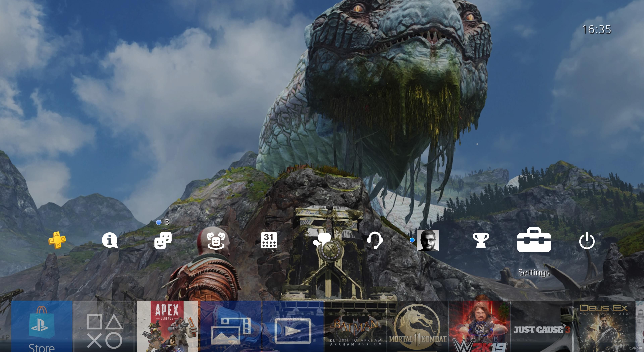Open the TV & Video tile
This screenshot has height=352, width=644.
click(x=293, y=326)
